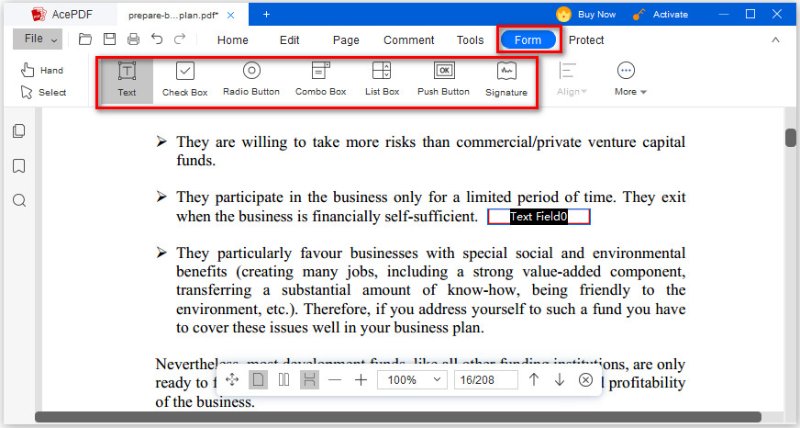
Task: Go to the previous page arrow
Action: 534,380
